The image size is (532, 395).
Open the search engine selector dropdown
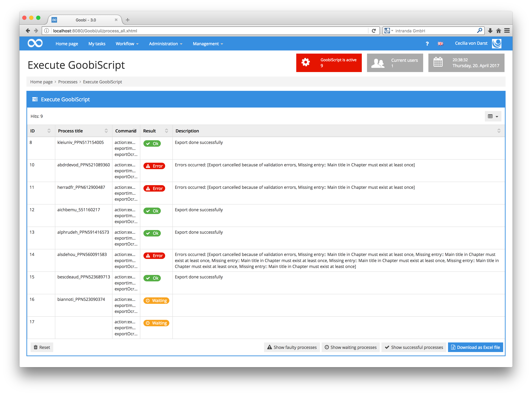389,31
